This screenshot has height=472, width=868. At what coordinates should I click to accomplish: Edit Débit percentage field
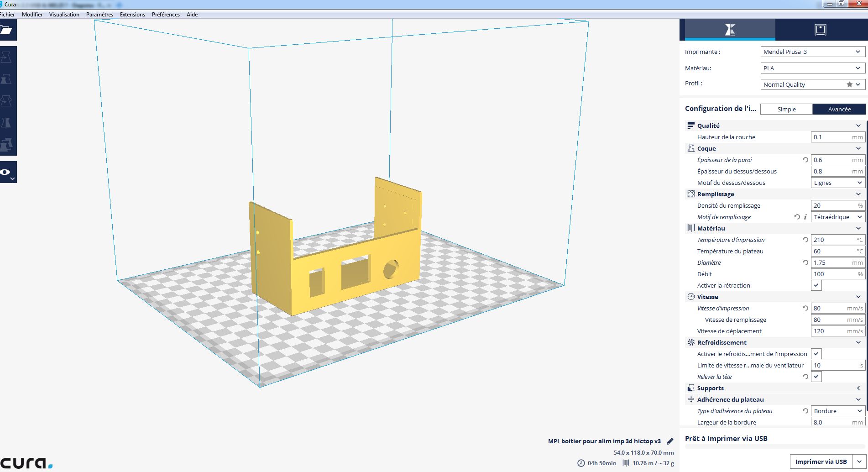[x=838, y=274]
